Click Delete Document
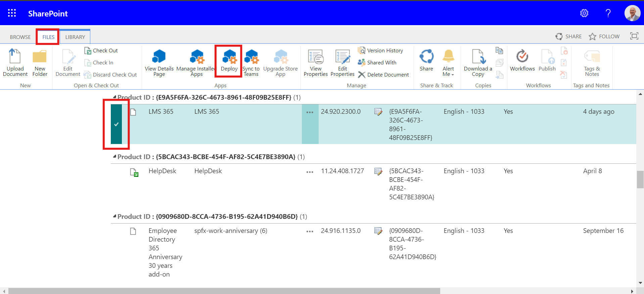The image size is (644, 294). click(x=383, y=75)
